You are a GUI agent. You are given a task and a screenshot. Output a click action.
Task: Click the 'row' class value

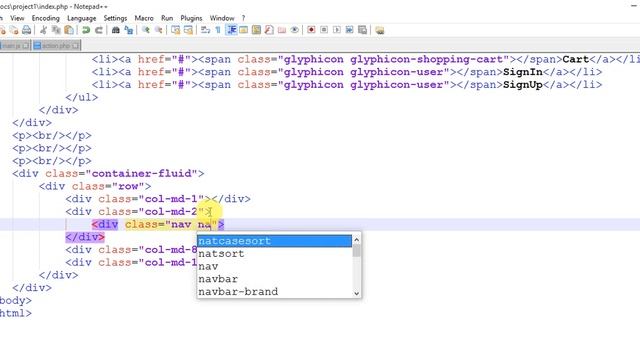click(128, 186)
